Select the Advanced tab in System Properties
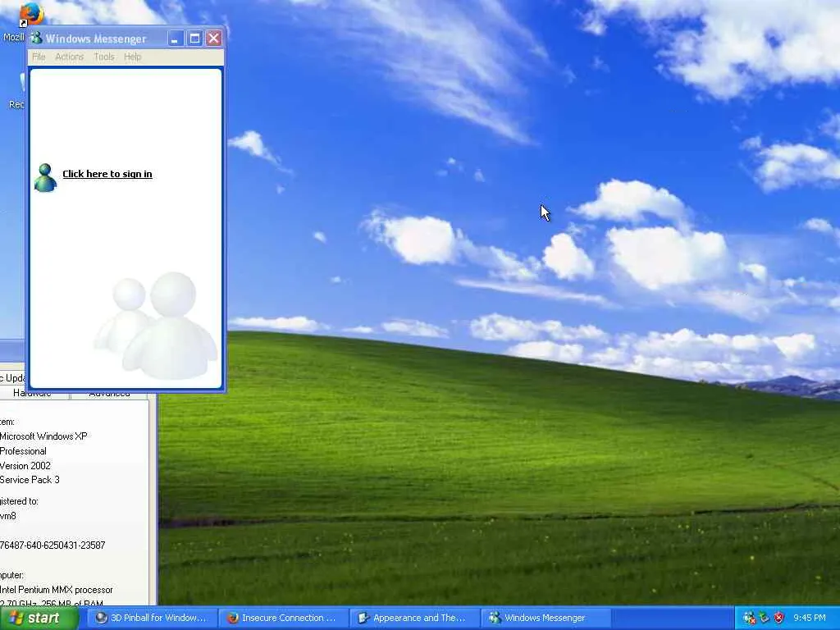 point(109,395)
